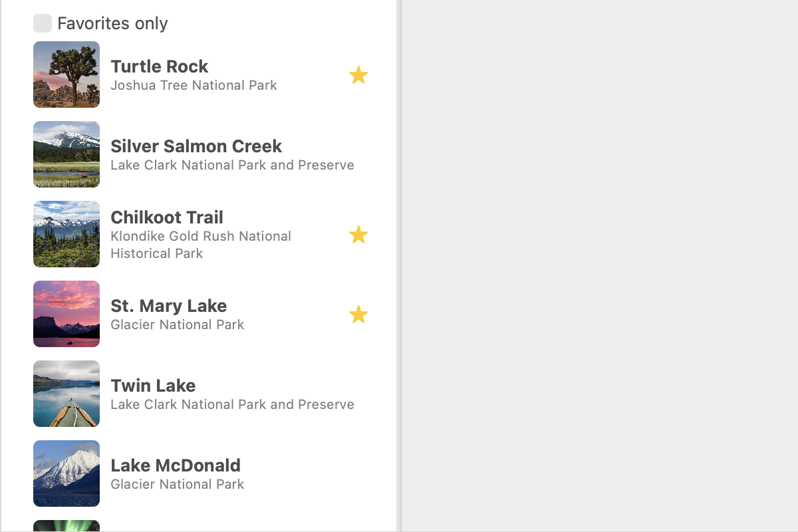This screenshot has width=798, height=532.
Task: Open the Silver Salmon Creek landmark
Action: pos(196,146)
